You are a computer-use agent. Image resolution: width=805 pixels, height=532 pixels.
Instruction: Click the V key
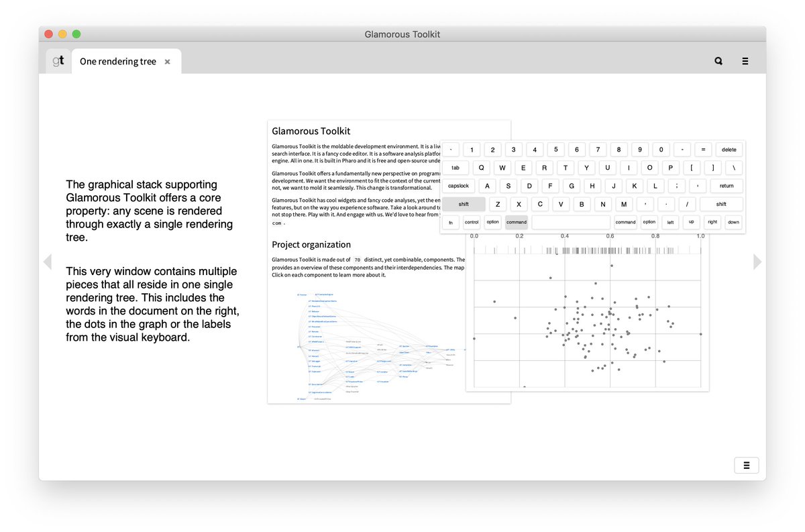click(x=560, y=204)
